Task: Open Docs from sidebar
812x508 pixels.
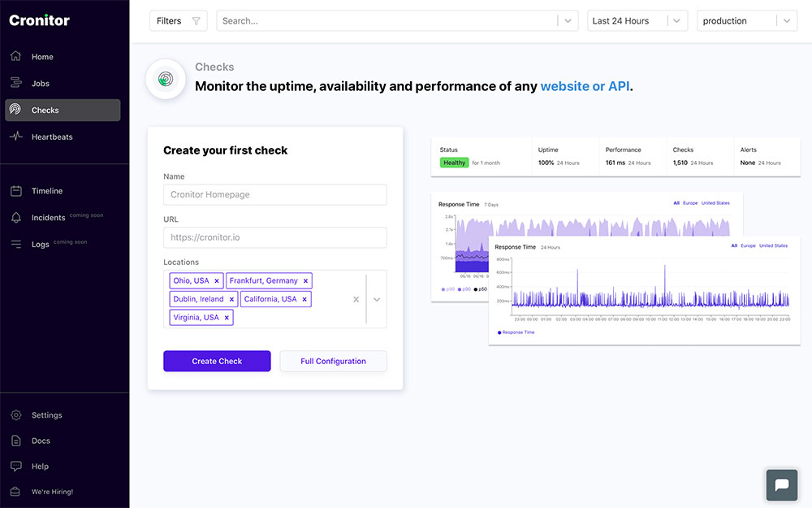Action: pos(41,441)
